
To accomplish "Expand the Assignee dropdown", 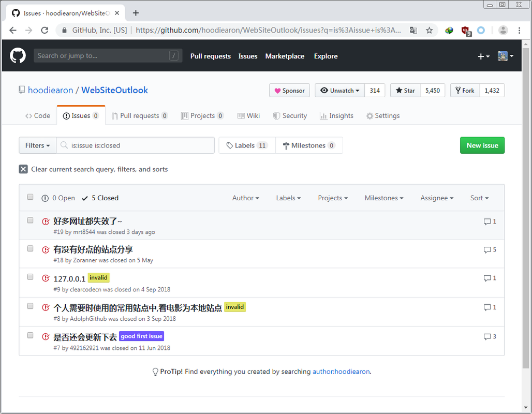I will [x=437, y=198].
